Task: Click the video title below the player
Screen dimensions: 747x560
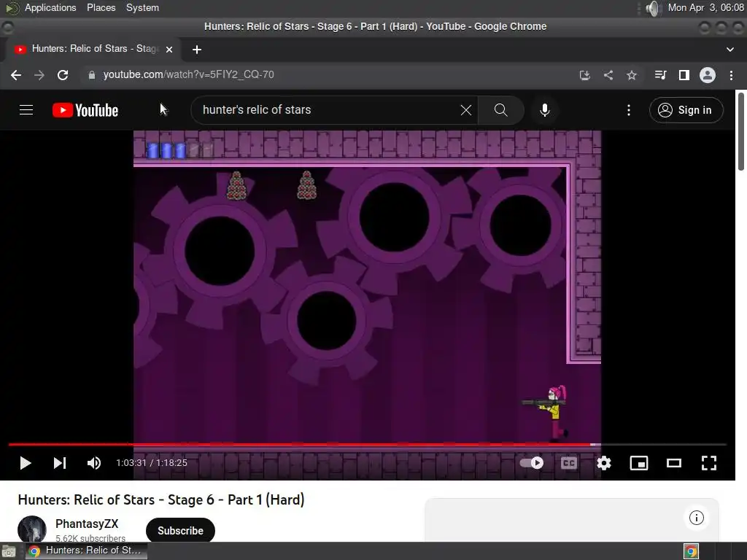Action: pyautogui.click(x=161, y=499)
